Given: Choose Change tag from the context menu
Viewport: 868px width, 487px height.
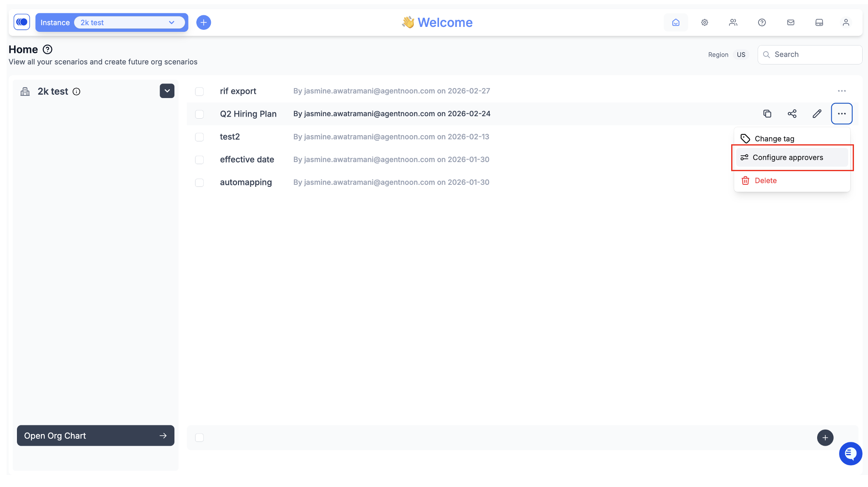Looking at the screenshot, I should [774, 139].
